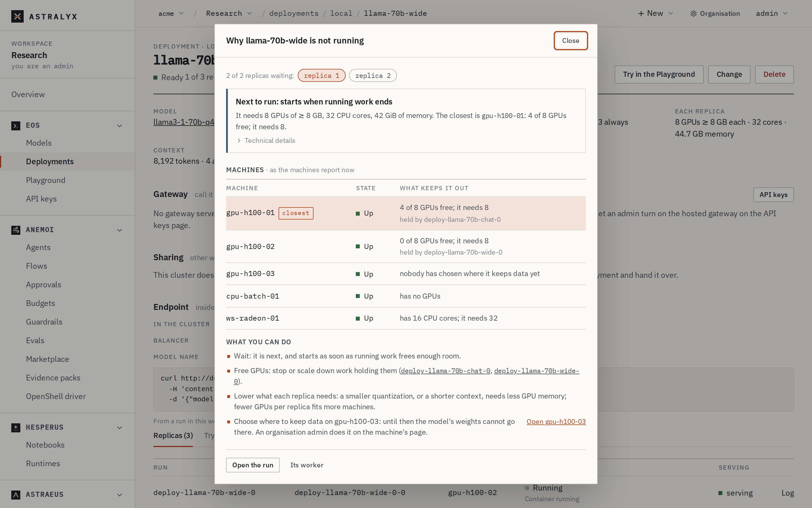Open Playground in sidebar
812x508 pixels.
tap(46, 180)
